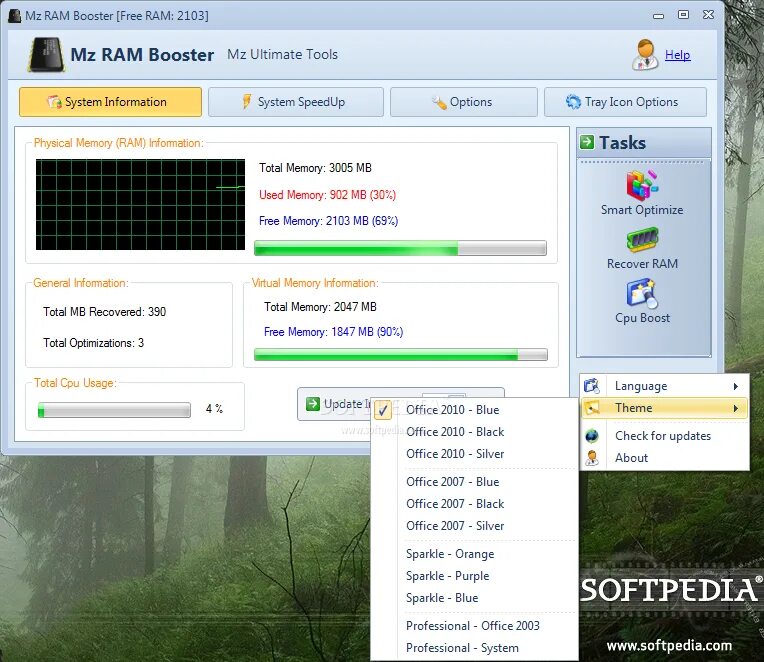764x662 pixels.
Task: Click the Recover RAM label
Action: point(642,264)
